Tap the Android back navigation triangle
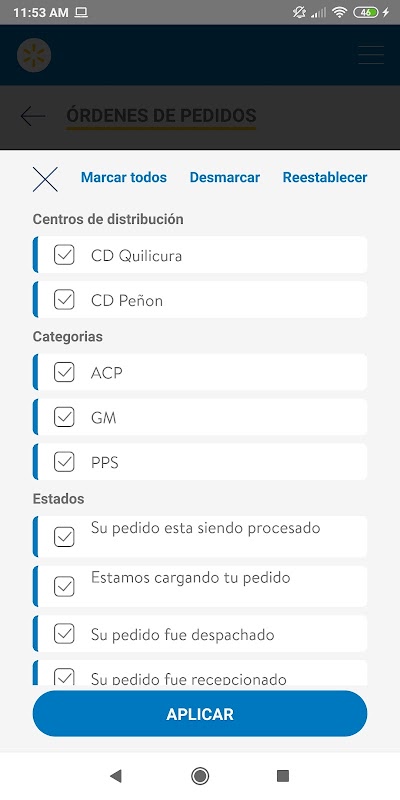This screenshot has height=800, width=400. tap(116, 776)
